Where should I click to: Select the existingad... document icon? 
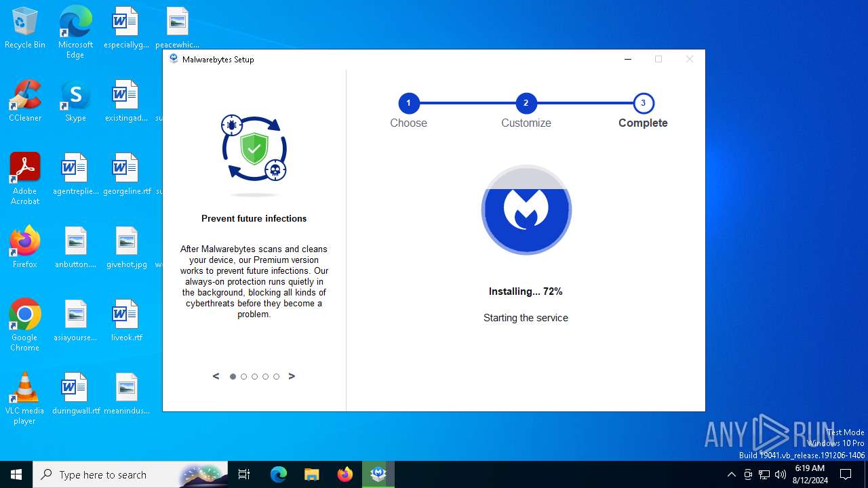point(125,101)
